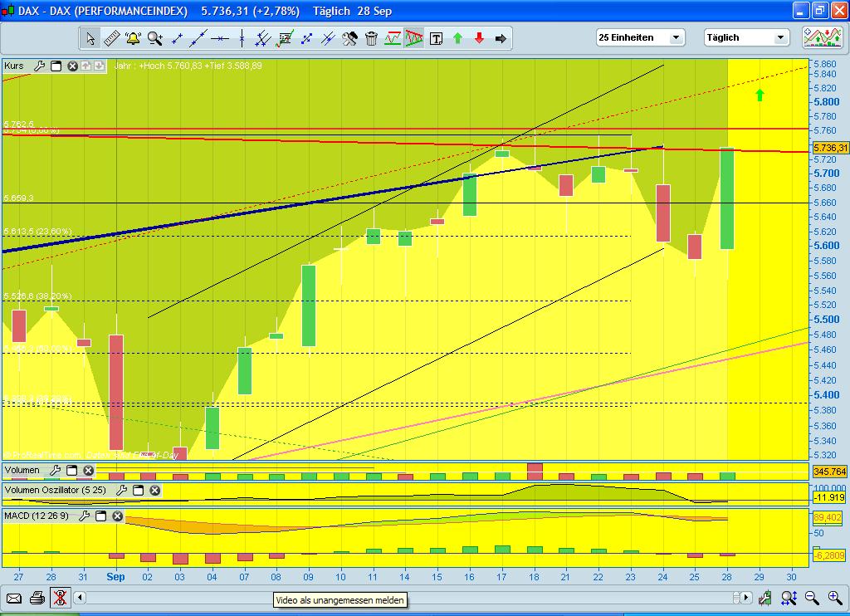Click the zoom in magnifier icon bottom right

(835, 598)
